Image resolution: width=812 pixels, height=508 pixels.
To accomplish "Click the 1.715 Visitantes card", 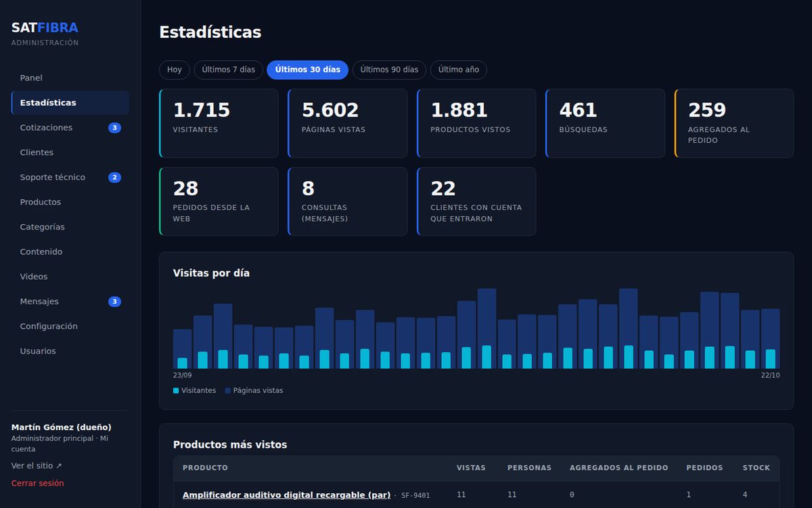I will [x=219, y=123].
